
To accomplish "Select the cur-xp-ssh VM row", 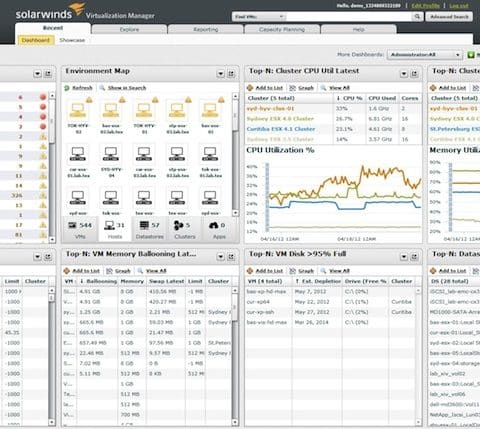I will [330, 312].
